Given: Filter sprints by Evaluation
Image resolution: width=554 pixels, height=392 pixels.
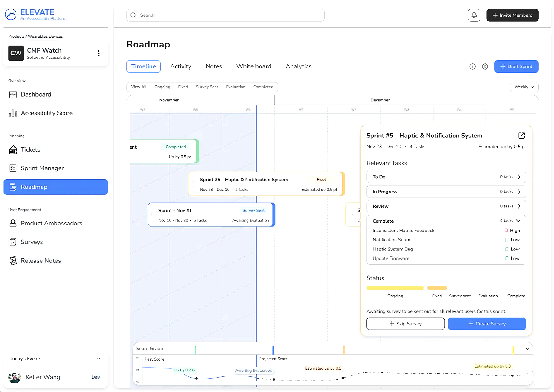Looking at the screenshot, I should (x=235, y=87).
